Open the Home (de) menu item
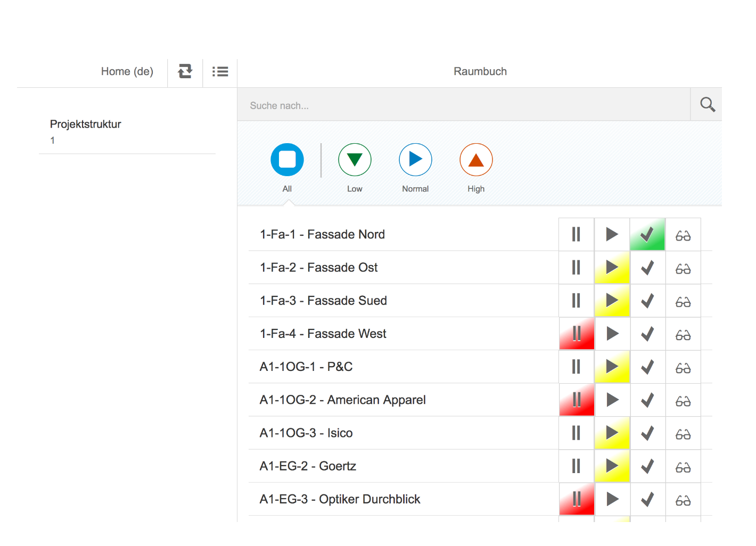Screen dimensions: 756x546 click(x=127, y=71)
